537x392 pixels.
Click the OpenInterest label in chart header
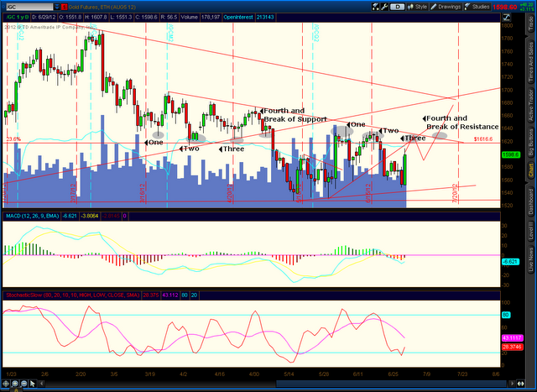(238, 17)
